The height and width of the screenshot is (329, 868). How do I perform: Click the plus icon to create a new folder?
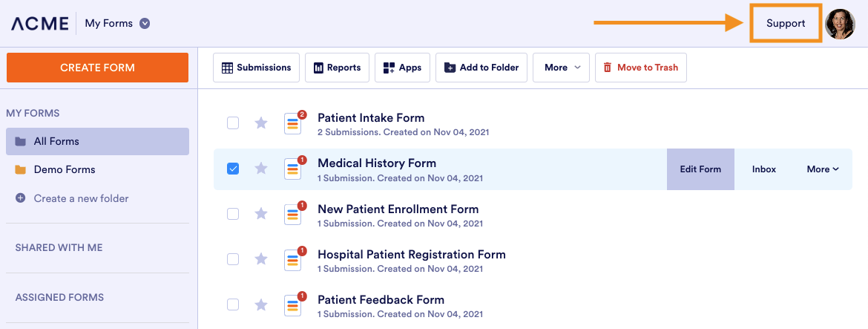click(x=21, y=198)
